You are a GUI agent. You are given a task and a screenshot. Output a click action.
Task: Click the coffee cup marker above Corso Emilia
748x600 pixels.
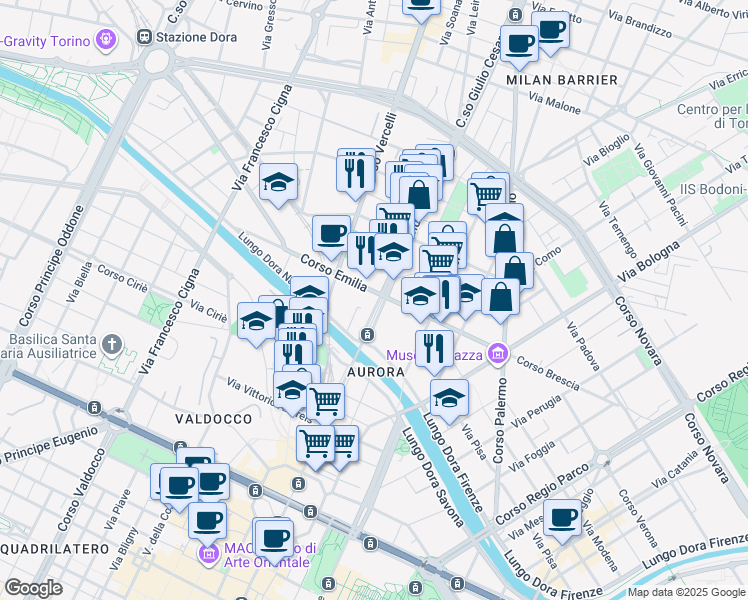tap(331, 233)
